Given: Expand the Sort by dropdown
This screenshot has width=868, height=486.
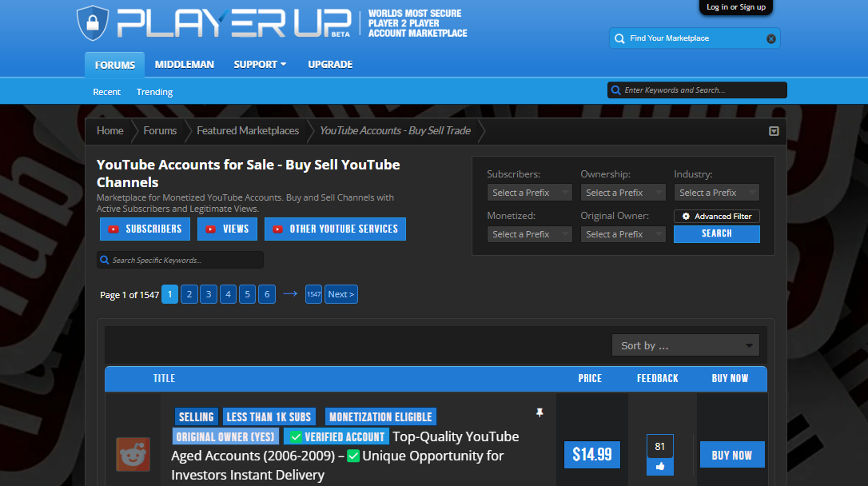Looking at the screenshot, I should coord(685,345).
